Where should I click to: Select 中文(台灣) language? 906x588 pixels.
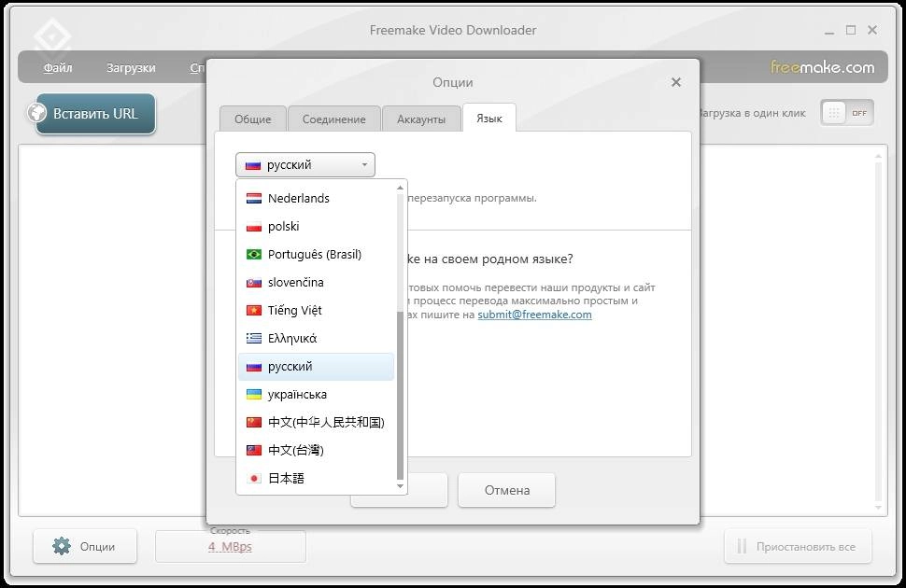click(x=316, y=451)
